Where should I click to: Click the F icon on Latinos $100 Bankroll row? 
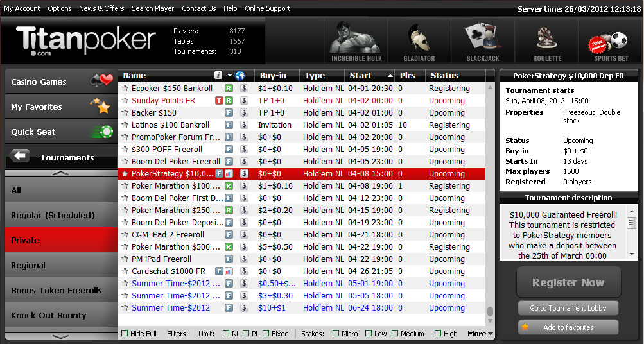pos(229,125)
